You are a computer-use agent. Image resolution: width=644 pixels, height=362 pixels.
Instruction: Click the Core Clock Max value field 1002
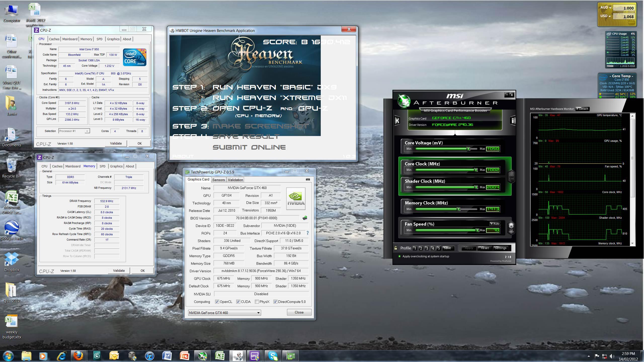pos(493,170)
